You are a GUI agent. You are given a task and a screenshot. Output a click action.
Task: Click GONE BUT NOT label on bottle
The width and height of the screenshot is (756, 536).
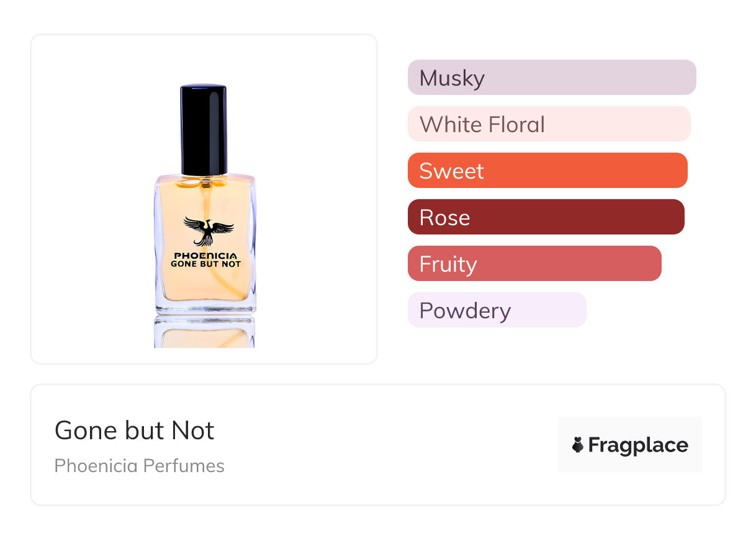tap(205, 264)
